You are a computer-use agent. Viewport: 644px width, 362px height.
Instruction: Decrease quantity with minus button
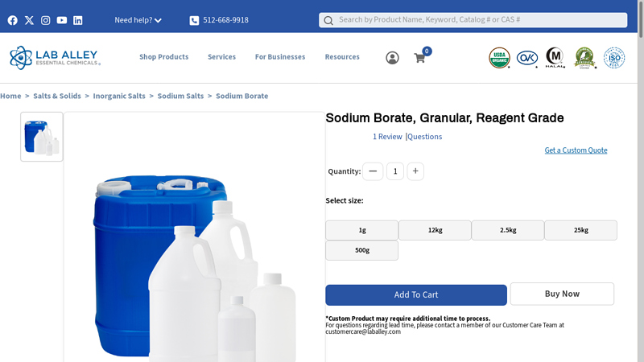click(x=373, y=171)
